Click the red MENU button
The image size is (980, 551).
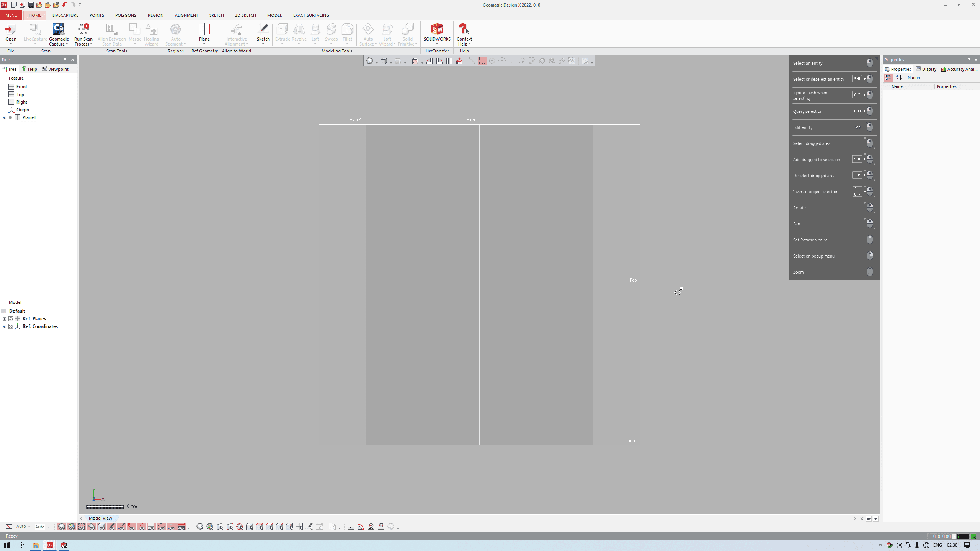[11, 15]
